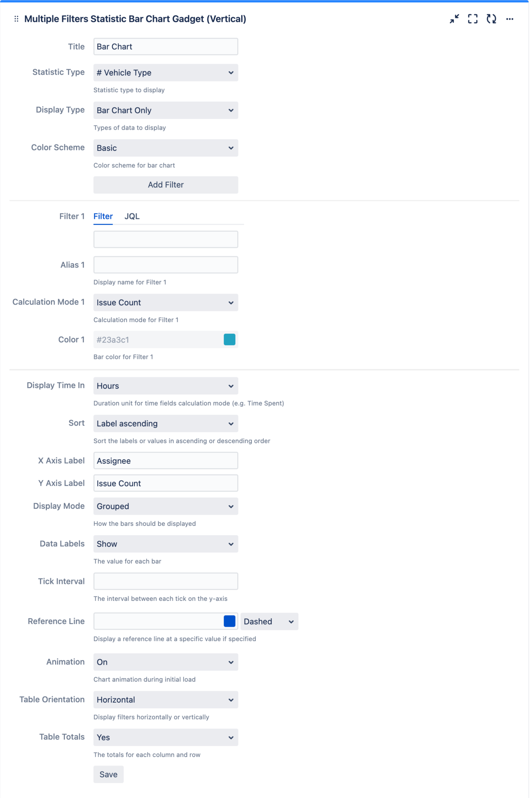
Task: Grab the gadget drag handle
Action: click(x=16, y=19)
